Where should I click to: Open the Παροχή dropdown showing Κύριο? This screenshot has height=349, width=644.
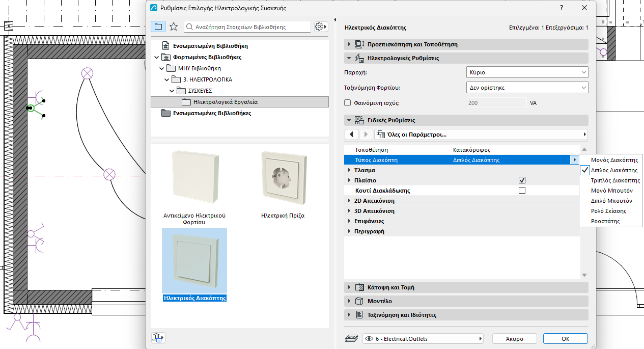[527, 72]
